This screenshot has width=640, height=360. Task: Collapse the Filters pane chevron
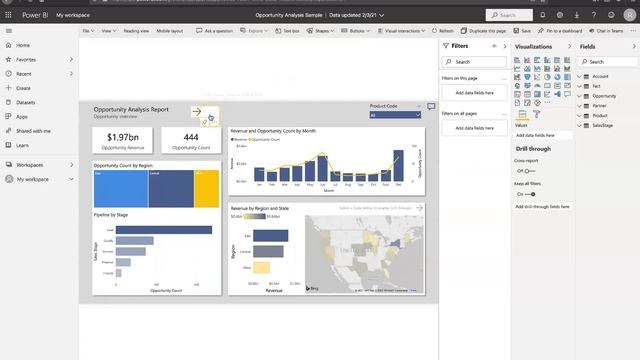(x=505, y=46)
